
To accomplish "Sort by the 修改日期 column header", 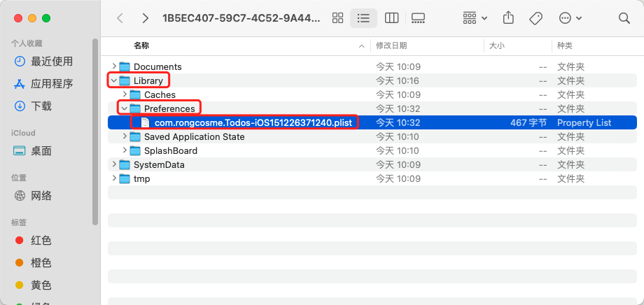I will [x=391, y=45].
